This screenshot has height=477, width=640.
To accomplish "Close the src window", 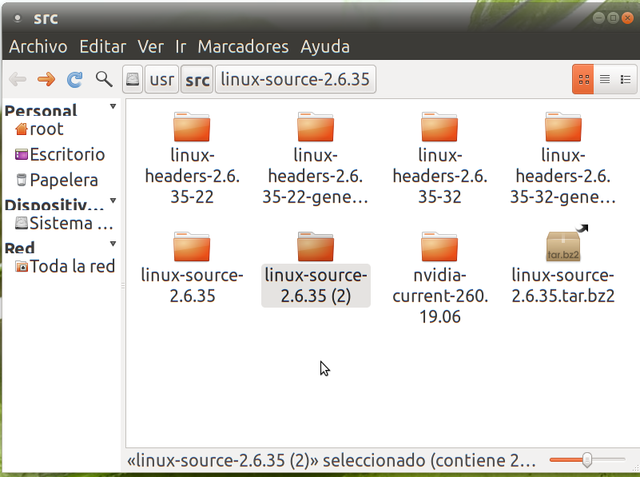I will (627, 18).
